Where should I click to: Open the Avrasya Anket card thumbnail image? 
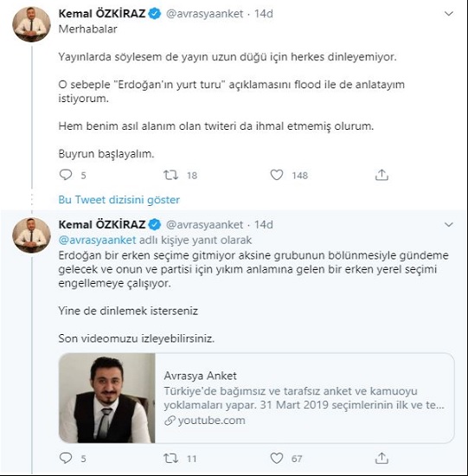[107, 398]
